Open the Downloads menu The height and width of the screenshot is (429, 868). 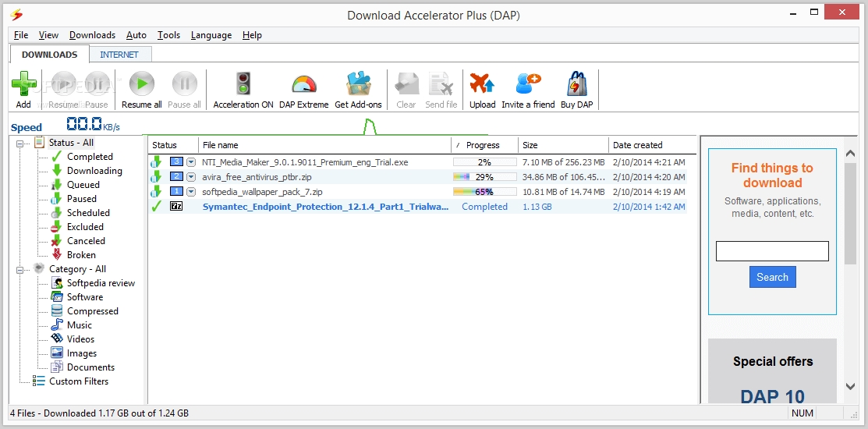point(93,35)
